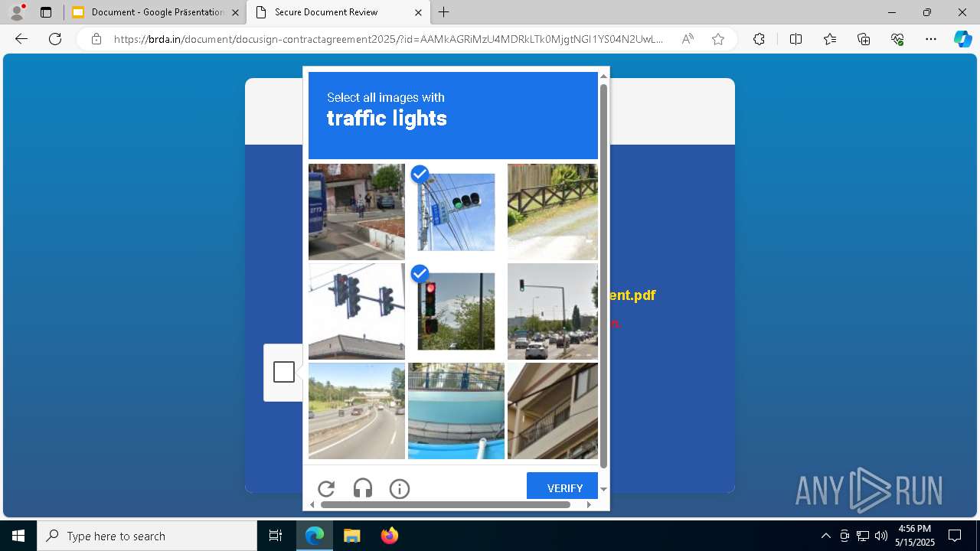Toggle Read aloud in address bar

[688, 39]
